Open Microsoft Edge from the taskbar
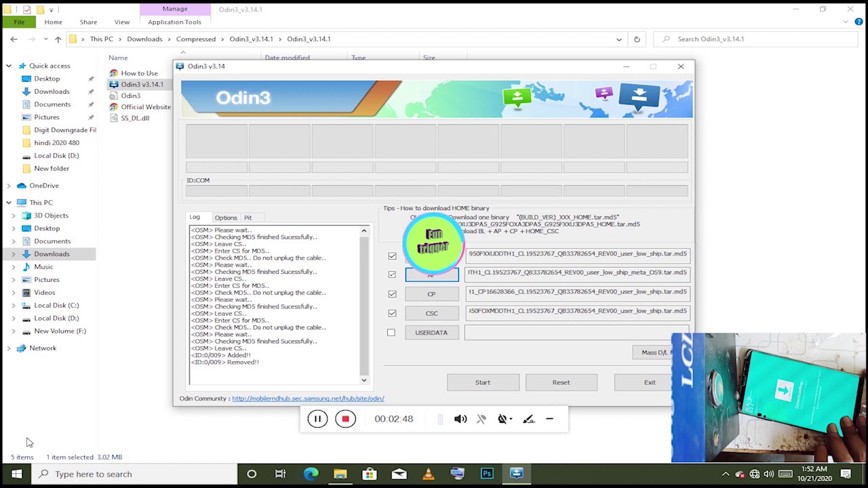868x488 pixels. [311, 474]
